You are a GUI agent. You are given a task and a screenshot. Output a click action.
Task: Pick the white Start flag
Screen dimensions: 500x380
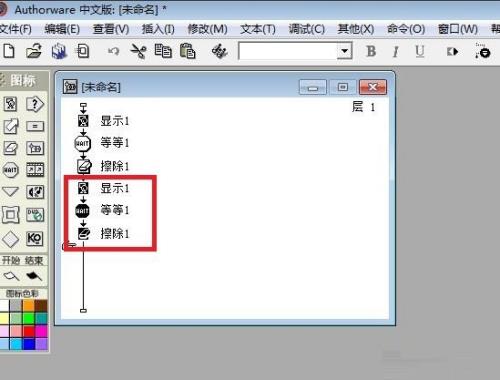point(11,276)
